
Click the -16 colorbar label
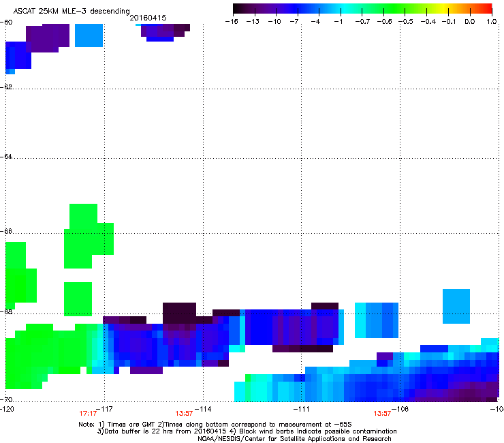click(232, 22)
